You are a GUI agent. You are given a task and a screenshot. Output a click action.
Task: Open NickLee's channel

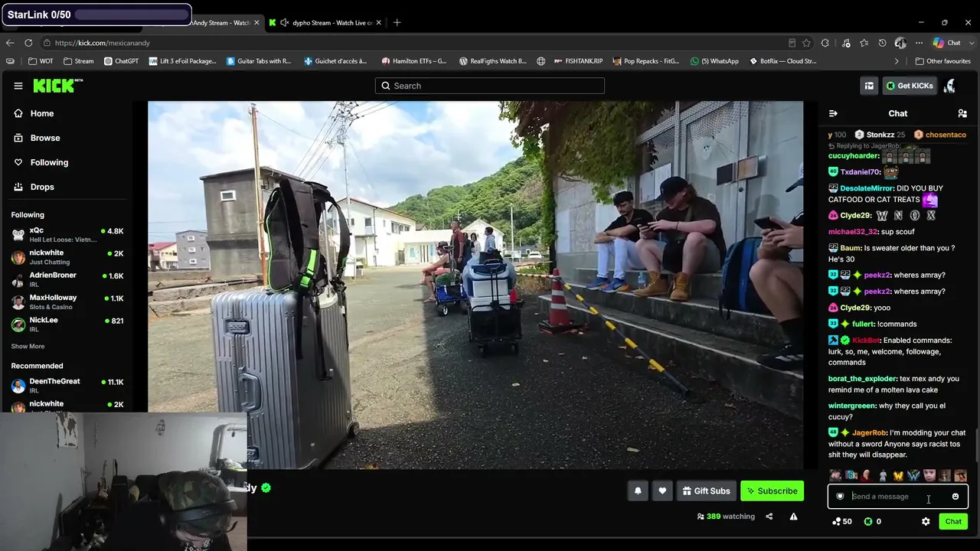67,324
